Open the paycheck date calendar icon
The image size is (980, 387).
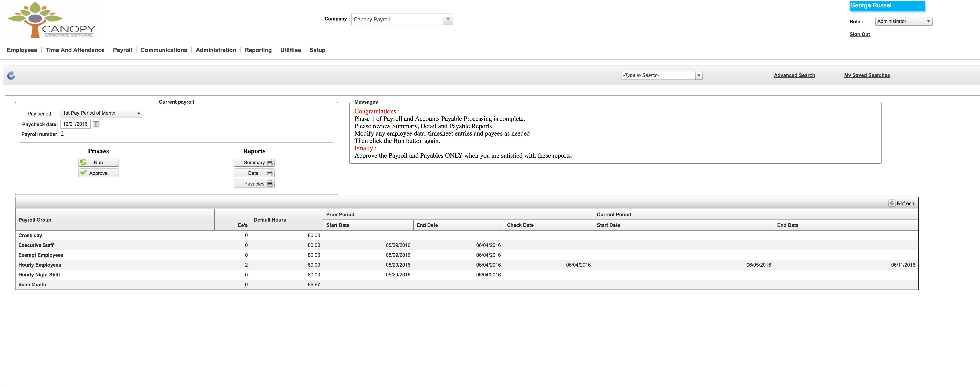(x=96, y=124)
